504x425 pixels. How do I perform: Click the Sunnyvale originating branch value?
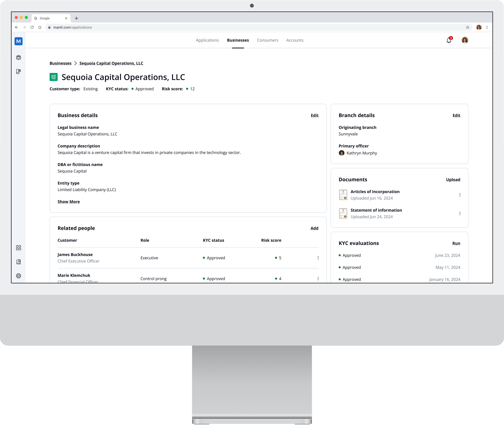[x=348, y=134]
